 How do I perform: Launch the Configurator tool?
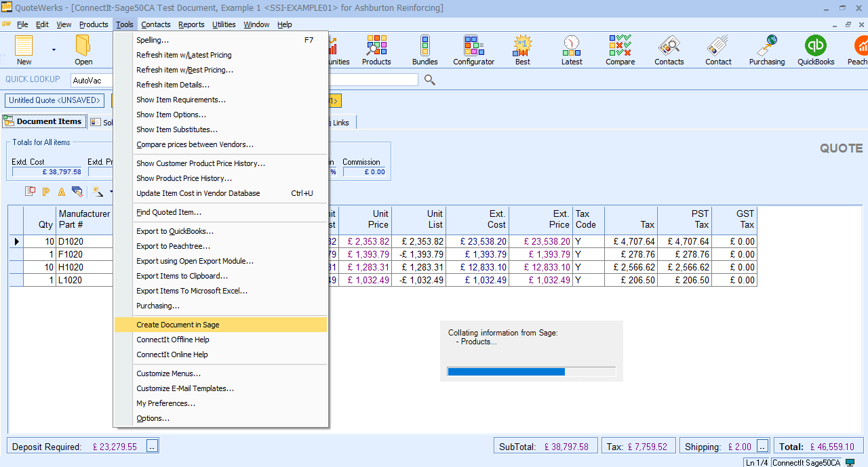[x=473, y=50]
